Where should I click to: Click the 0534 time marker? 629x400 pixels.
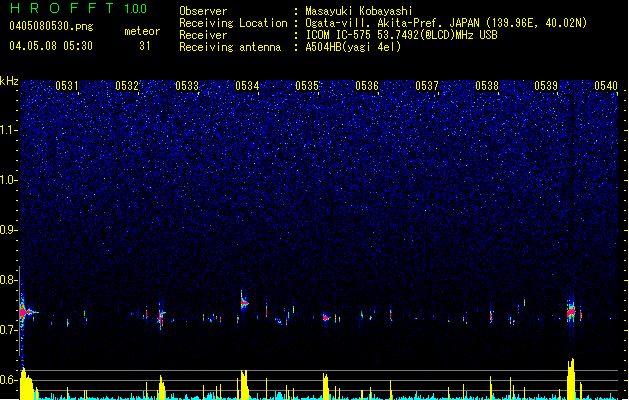click(x=247, y=86)
